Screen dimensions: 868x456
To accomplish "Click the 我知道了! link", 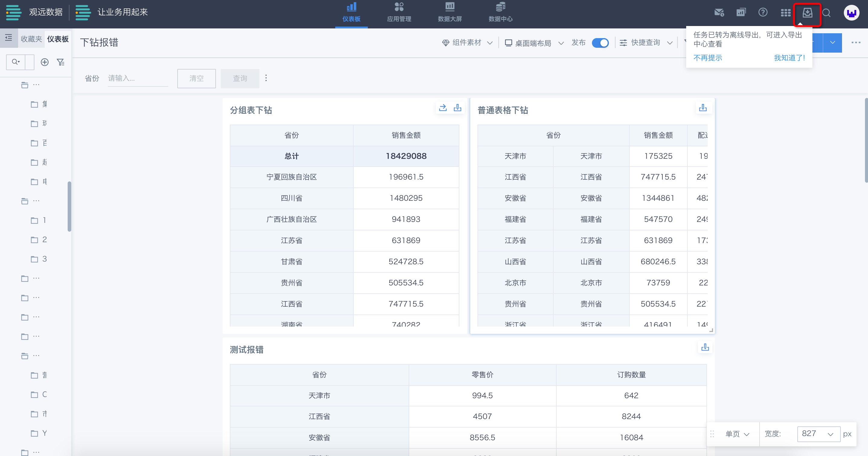I will coord(789,58).
